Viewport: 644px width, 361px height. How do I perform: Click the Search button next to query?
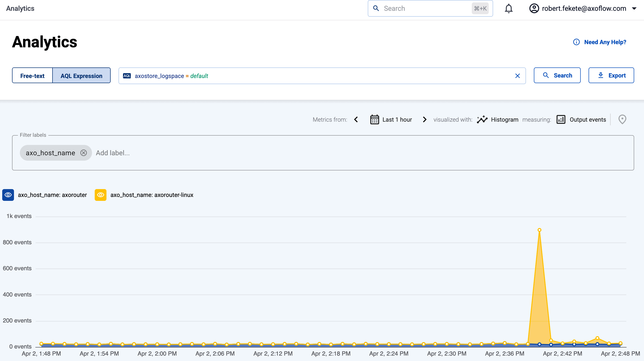(557, 76)
